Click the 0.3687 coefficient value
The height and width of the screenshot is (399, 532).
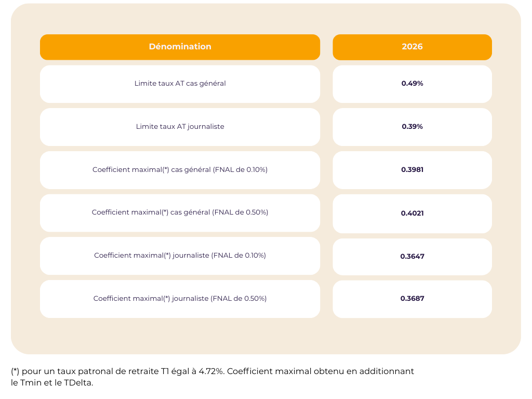click(412, 299)
